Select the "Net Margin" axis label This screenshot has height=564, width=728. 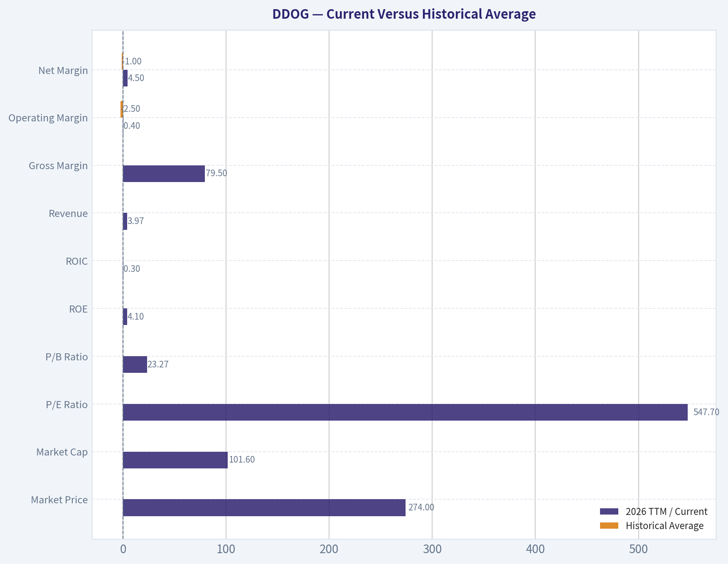(63, 70)
